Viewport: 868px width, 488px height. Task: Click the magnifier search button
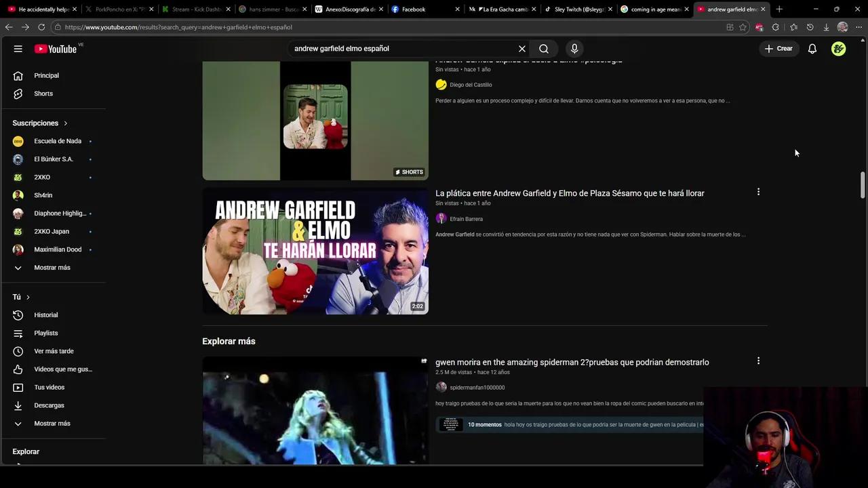[x=544, y=49]
